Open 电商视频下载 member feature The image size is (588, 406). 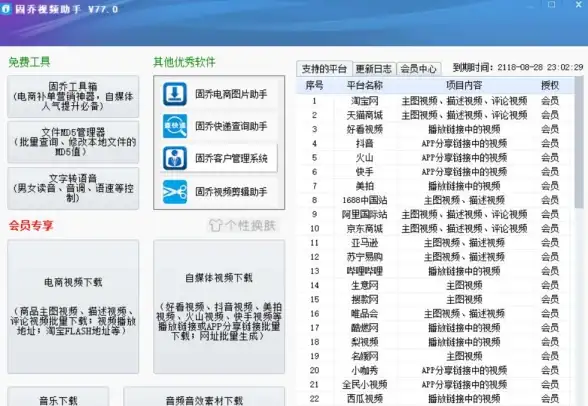pyautogui.click(x=73, y=307)
